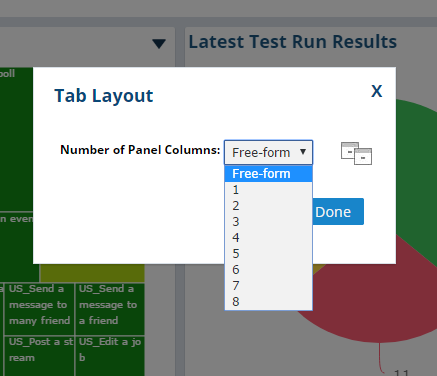The height and width of the screenshot is (376, 437).
Task: Click the cascading panels layout icon
Action: (x=356, y=153)
